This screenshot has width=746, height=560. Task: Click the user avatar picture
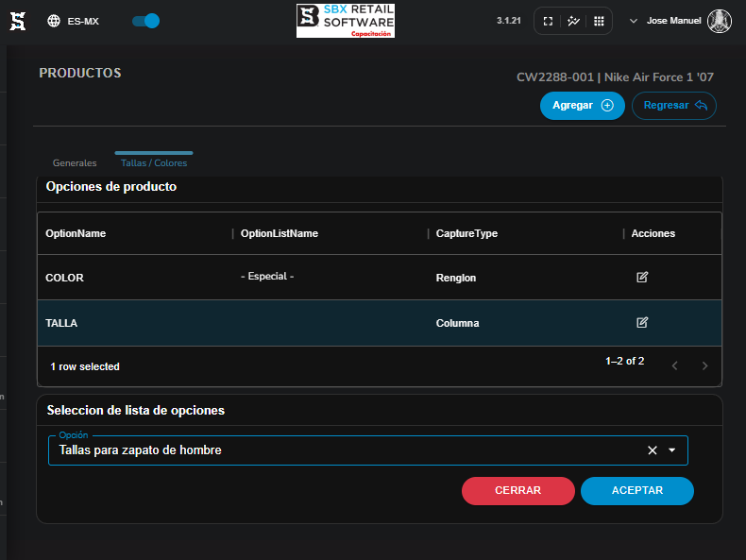[x=720, y=21]
